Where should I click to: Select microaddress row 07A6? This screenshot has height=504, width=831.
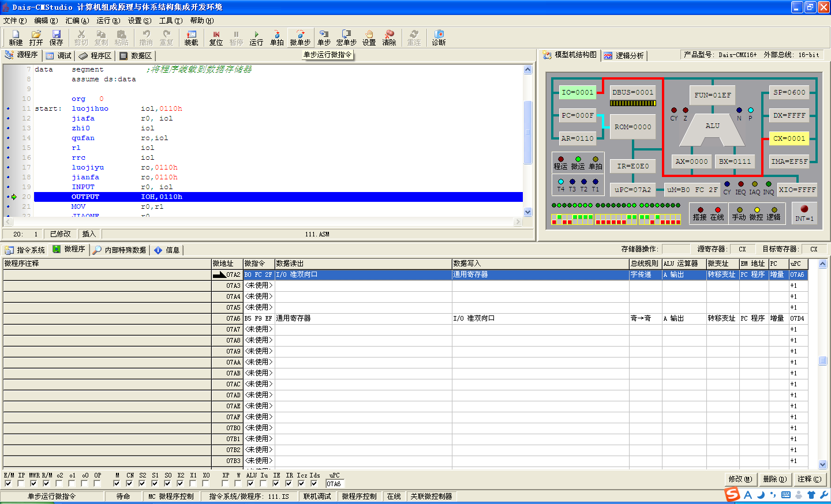(x=405, y=318)
